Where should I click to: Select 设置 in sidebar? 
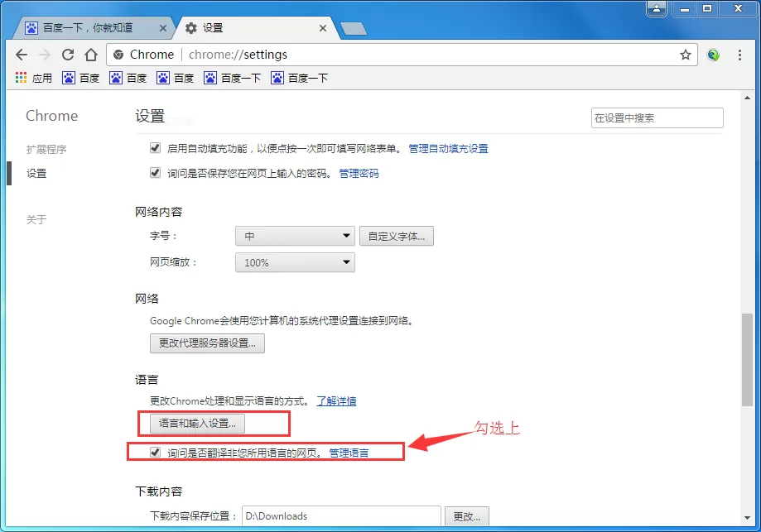(x=36, y=173)
